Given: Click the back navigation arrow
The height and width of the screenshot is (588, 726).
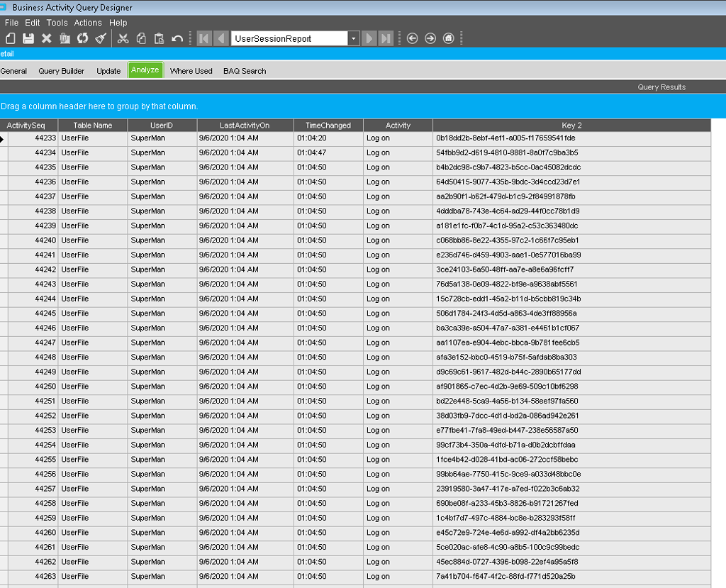Looking at the screenshot, I should click(x=413, y=38).
